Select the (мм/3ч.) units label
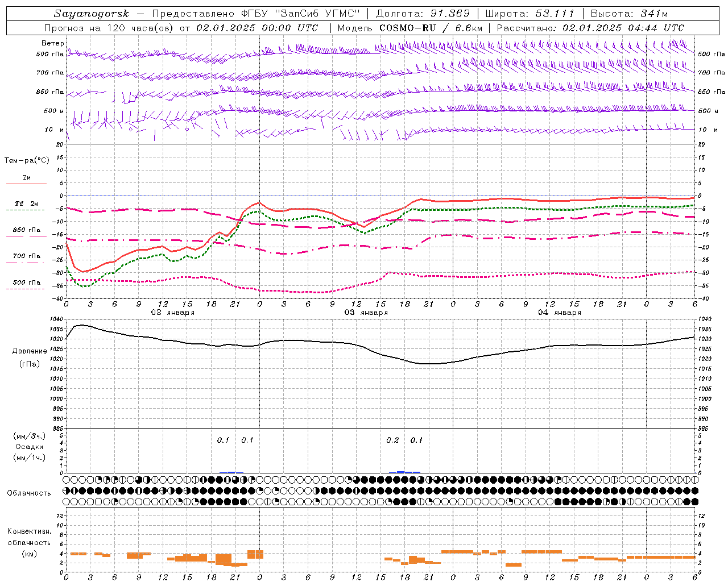This screenshot has width=728, height=582. pyautogui.click(x=30, y=436)
